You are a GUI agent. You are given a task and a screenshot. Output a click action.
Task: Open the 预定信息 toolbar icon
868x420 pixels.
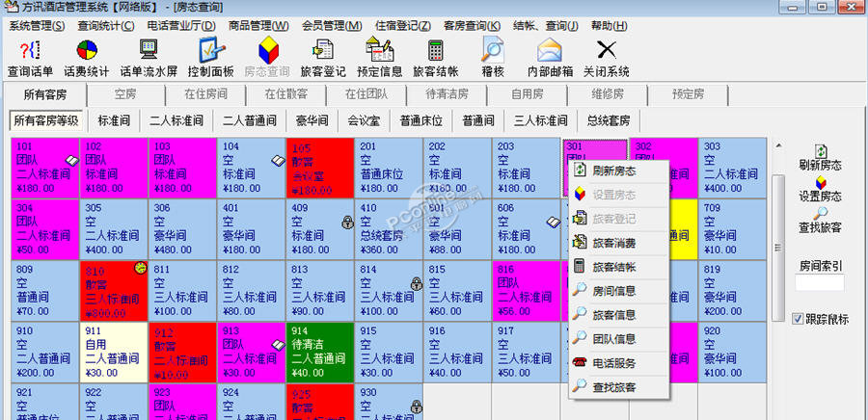(380, 50)
